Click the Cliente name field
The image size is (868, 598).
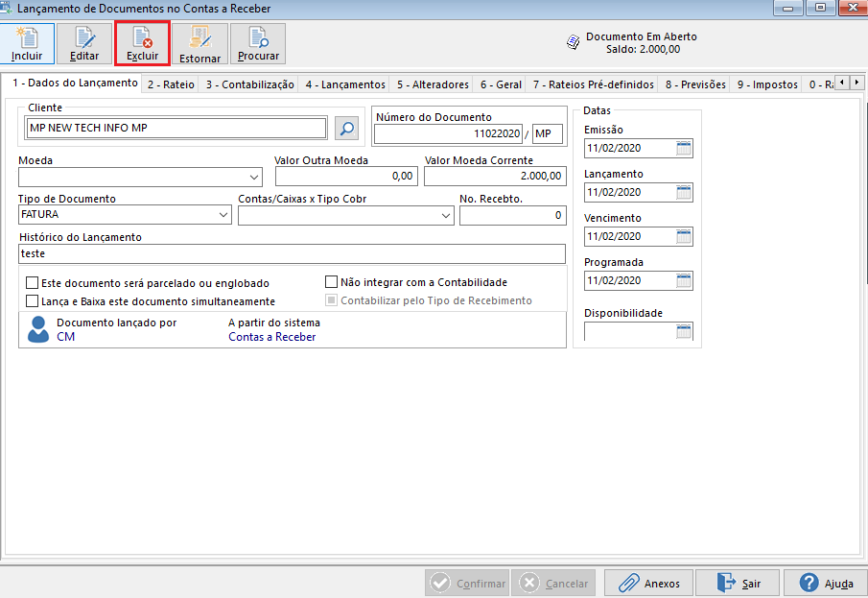(x=176, y=128)
